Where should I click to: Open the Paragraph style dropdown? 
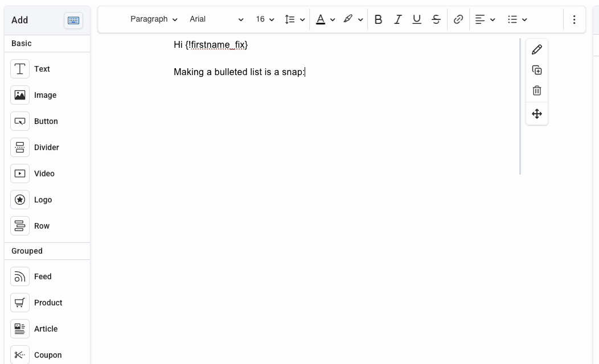coord(153,19)
